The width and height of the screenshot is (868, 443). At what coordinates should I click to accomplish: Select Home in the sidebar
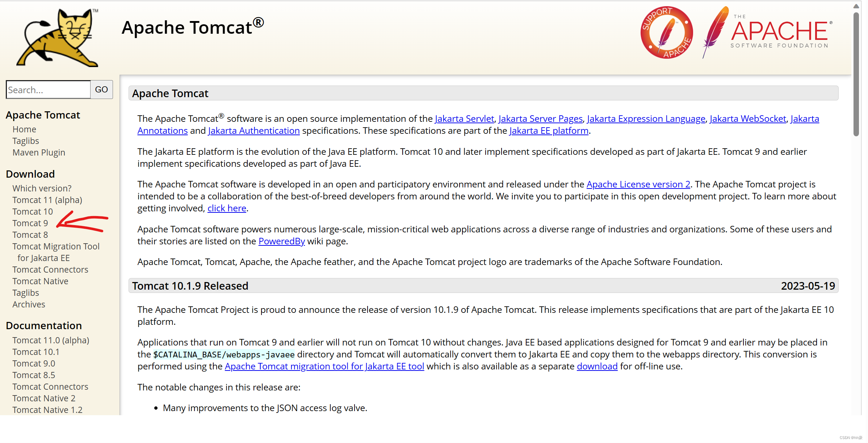point(24,129)
